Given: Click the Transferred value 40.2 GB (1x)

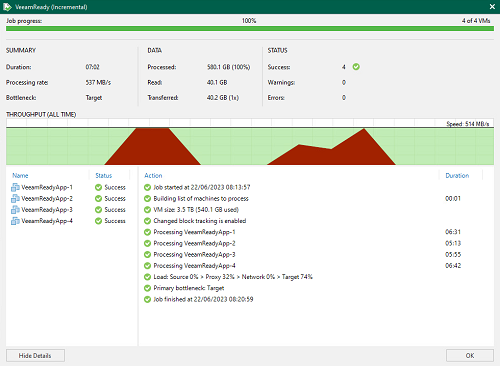Looking at the screenshot, I should [223, 98].
